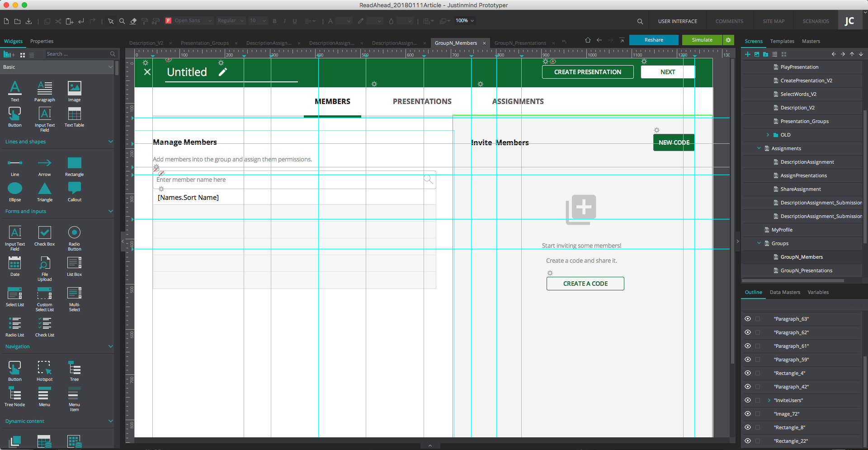Image resolution: width=868 pixels, height=450 pixels.
Task: Click the Reshare button
Action: pos(654,40)
